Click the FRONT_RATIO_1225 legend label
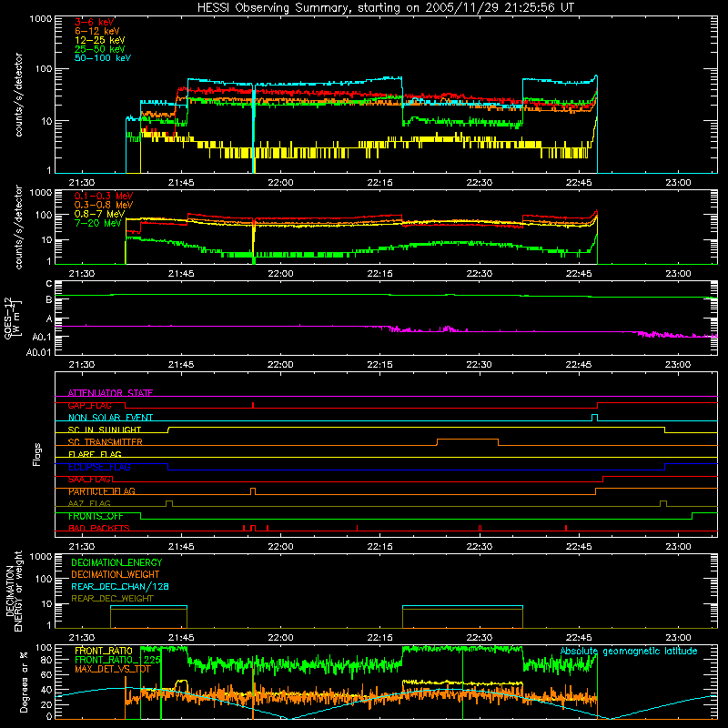 [117, 661]
